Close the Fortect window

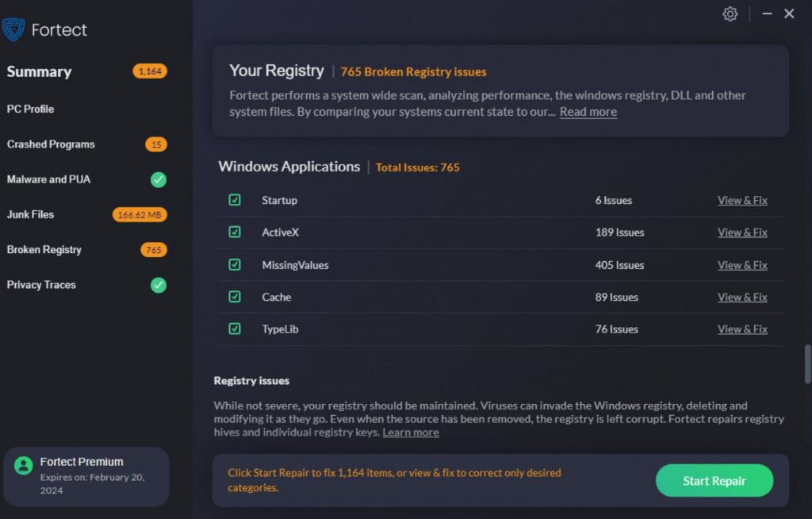point(789,13)
